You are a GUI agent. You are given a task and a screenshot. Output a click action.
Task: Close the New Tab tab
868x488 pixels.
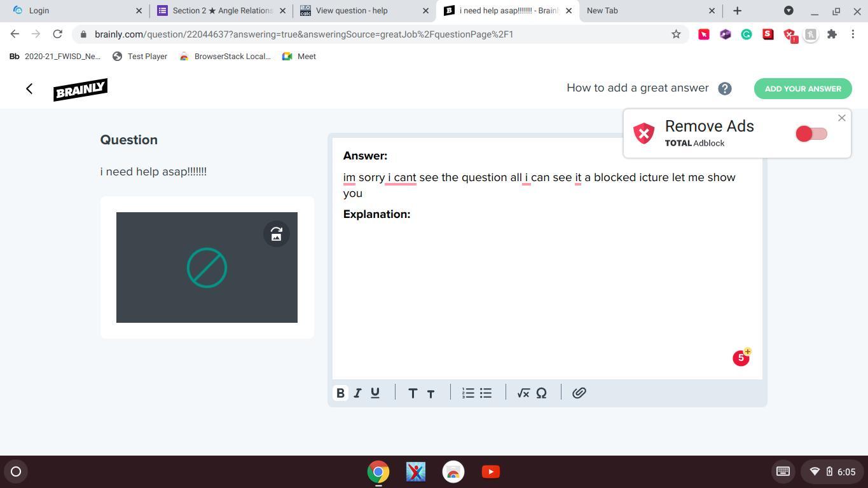712,11
